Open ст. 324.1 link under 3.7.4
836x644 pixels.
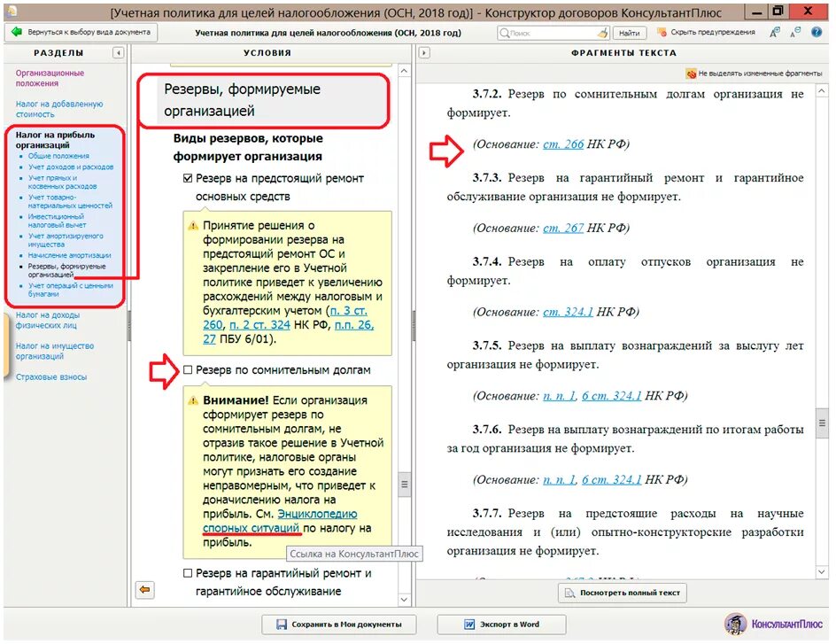point(568,312)
